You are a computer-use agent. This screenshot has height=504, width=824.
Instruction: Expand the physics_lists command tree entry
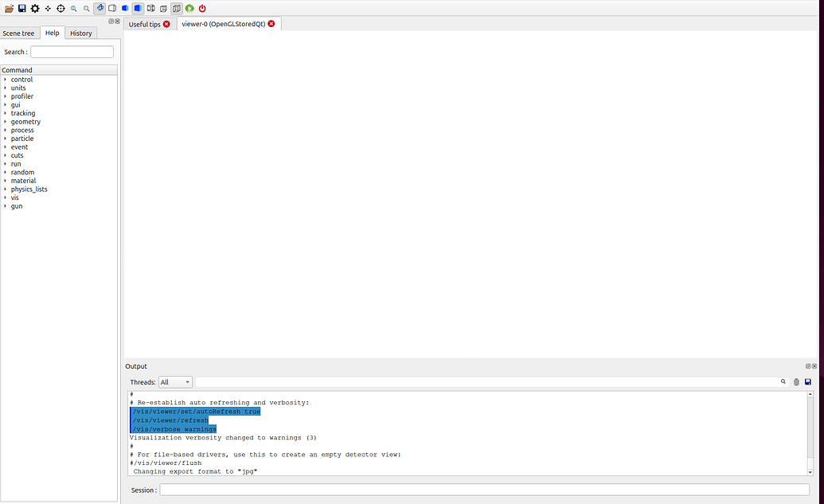pyautogui.click(x=29, y=189)
